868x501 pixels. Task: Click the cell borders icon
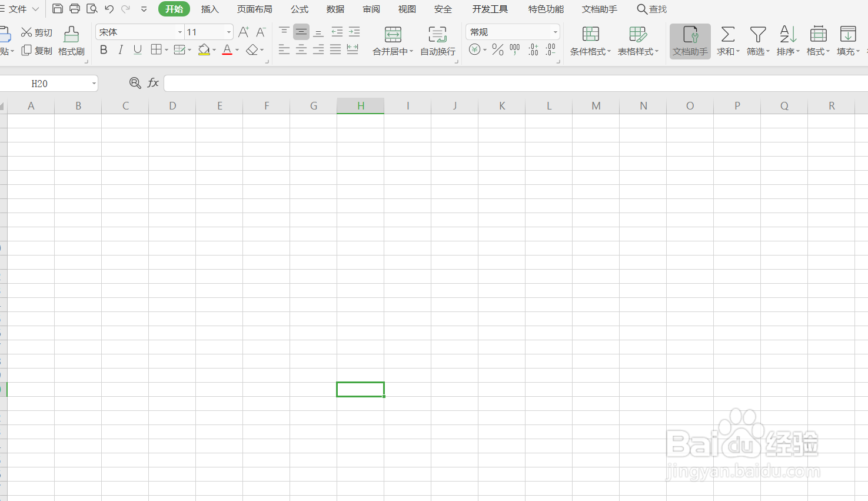pos(156,50)
